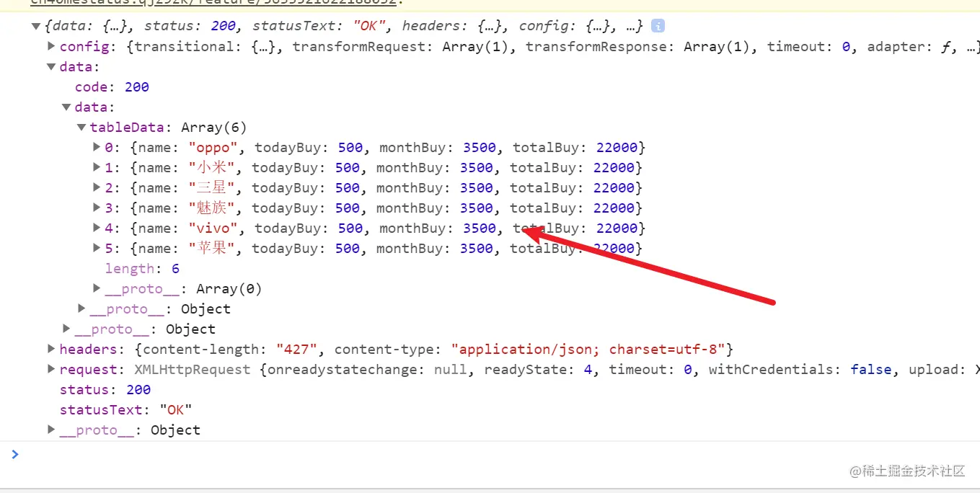The height and width of the screenshot is (493, 980).
Task: Expand array item 5 苹果
Action: (x=97, y=248)
